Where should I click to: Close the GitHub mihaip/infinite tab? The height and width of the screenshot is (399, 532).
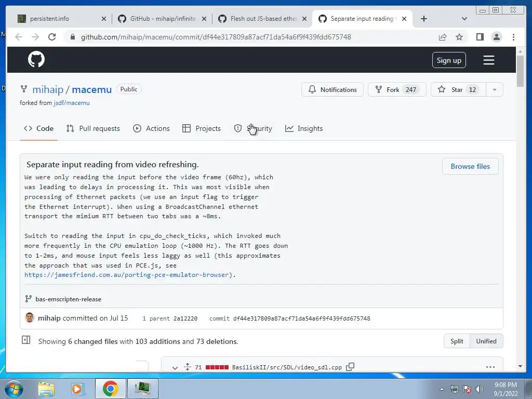point(204,19)
